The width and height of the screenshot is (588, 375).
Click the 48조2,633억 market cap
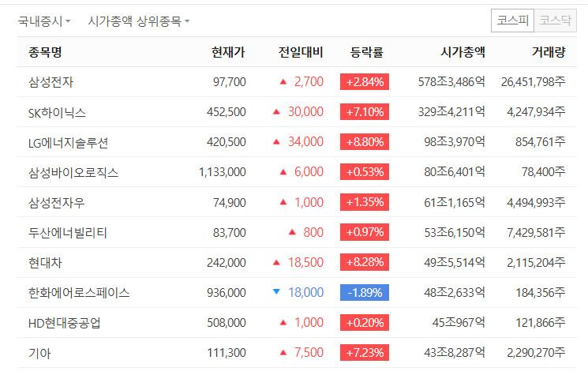pos(455,292)
